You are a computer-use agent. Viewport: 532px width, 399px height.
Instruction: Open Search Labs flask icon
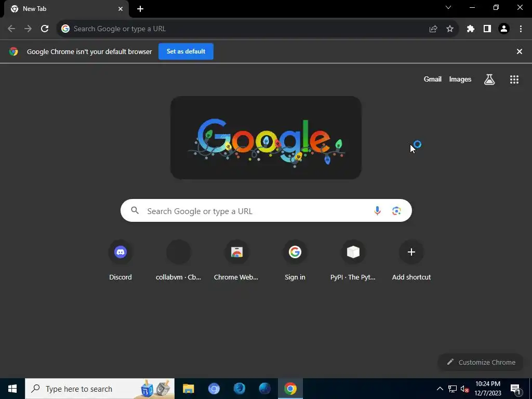click(x=489, y=79)
